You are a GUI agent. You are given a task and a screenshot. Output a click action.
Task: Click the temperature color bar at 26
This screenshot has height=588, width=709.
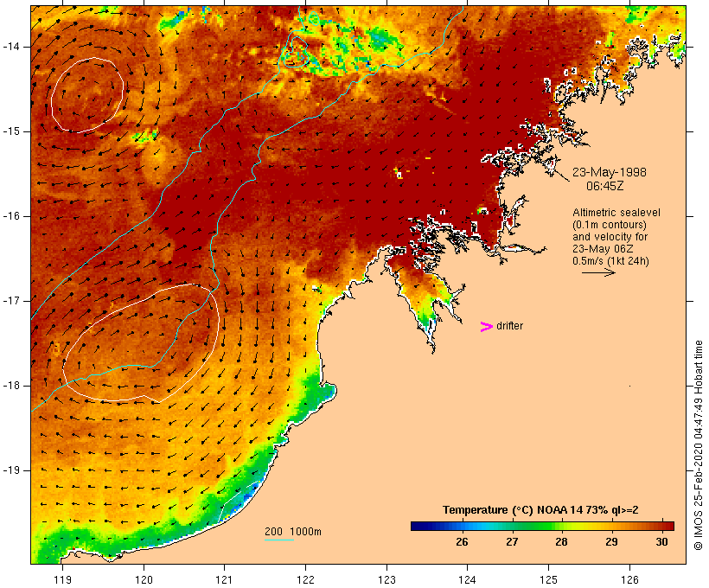pos(462,526)
